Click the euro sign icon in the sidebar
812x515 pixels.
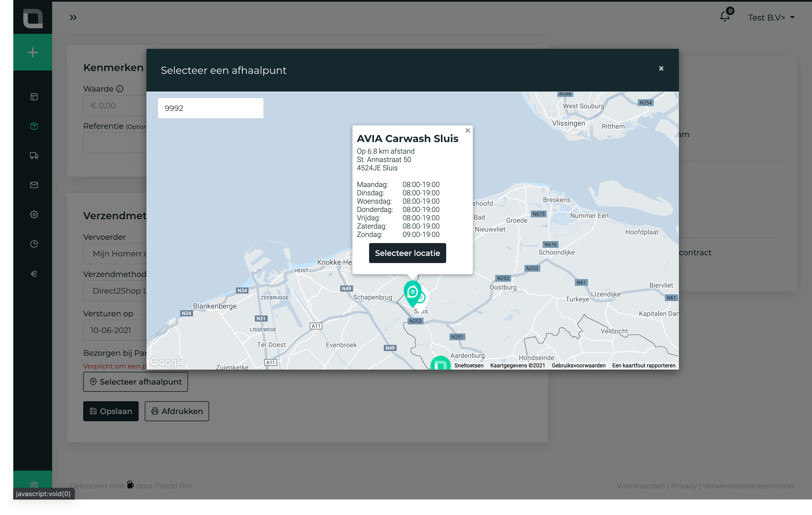[34, 273]
